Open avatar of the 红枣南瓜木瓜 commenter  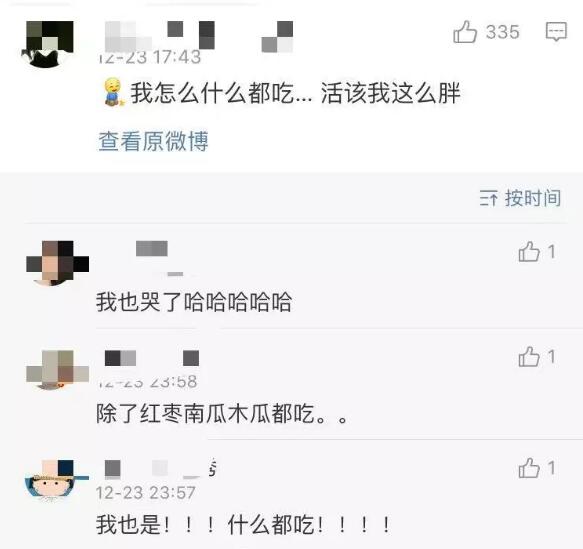tap(57, 370)
